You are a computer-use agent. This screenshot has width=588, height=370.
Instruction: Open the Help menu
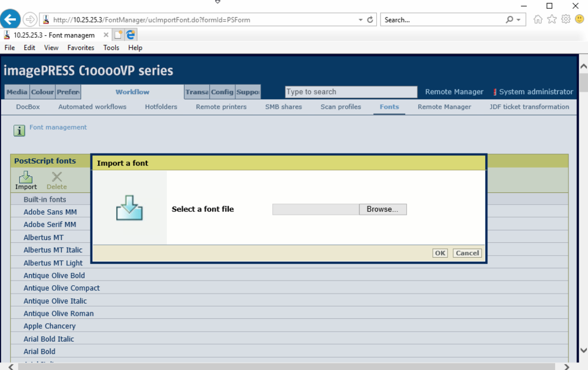pos(135,48)
